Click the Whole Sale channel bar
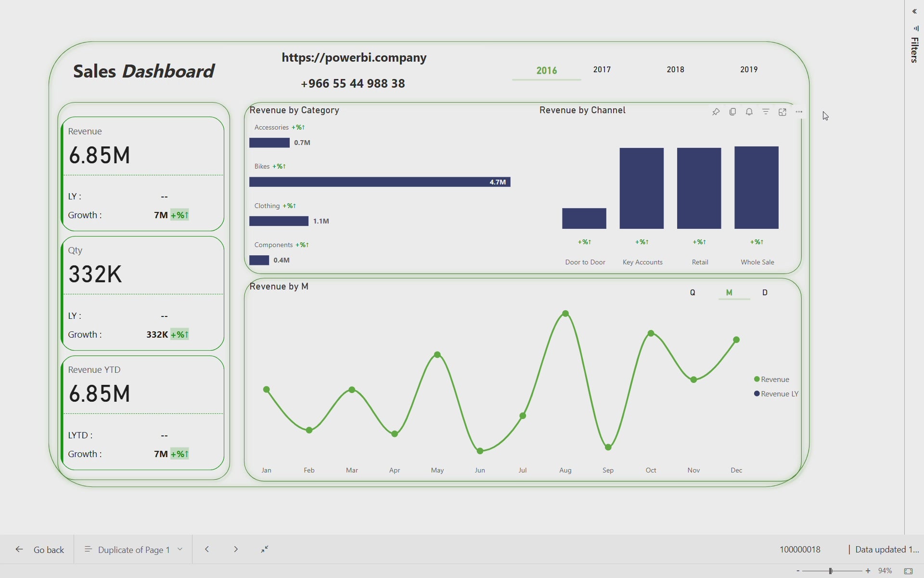This screenshot has height=578, width=924. coord(756,188)
